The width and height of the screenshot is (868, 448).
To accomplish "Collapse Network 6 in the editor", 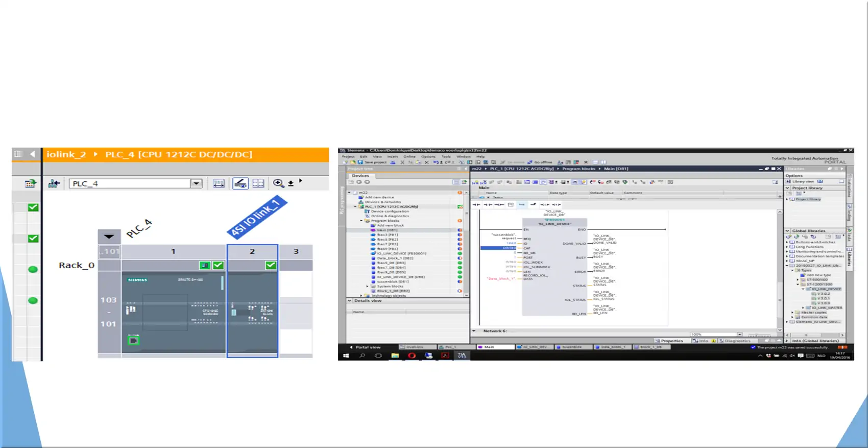I will tap(474, 331).
